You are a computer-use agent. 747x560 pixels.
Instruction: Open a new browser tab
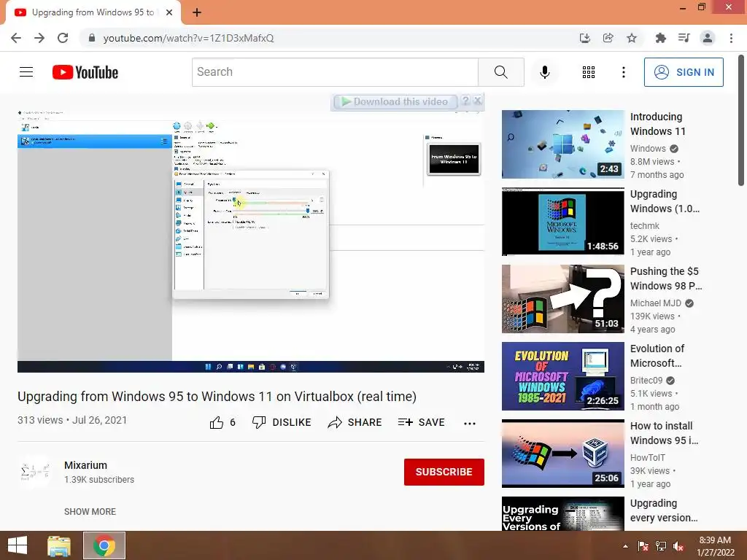pos(197,12)
